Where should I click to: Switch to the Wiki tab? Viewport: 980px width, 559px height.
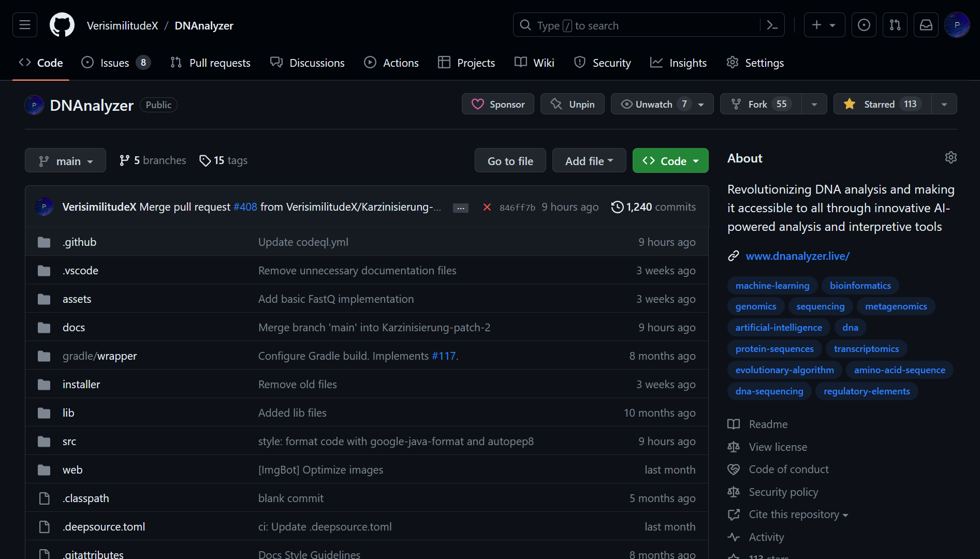pyautogui.click(x=534, y=63)
